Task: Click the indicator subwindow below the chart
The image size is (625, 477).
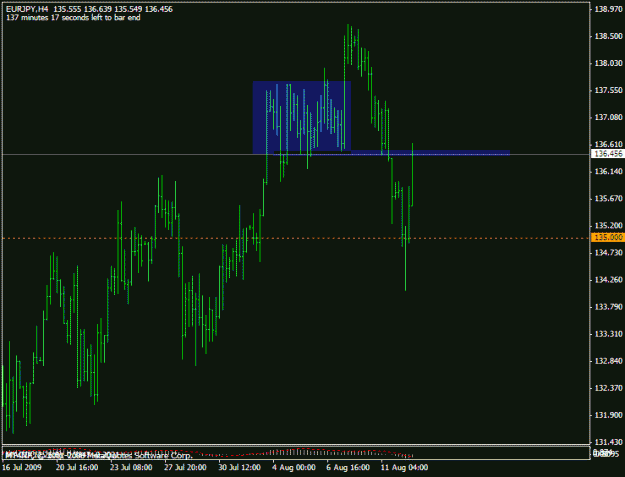Action: pyautogui.click(x=295, y=453)
